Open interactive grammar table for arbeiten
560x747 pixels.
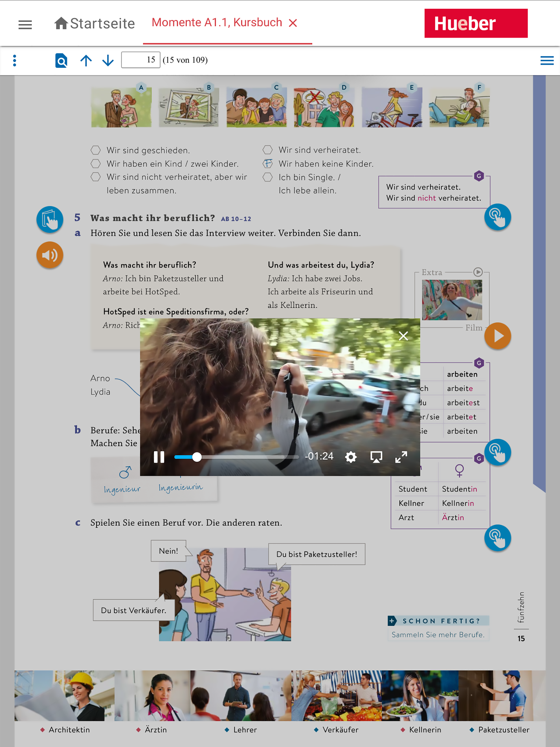497,452
